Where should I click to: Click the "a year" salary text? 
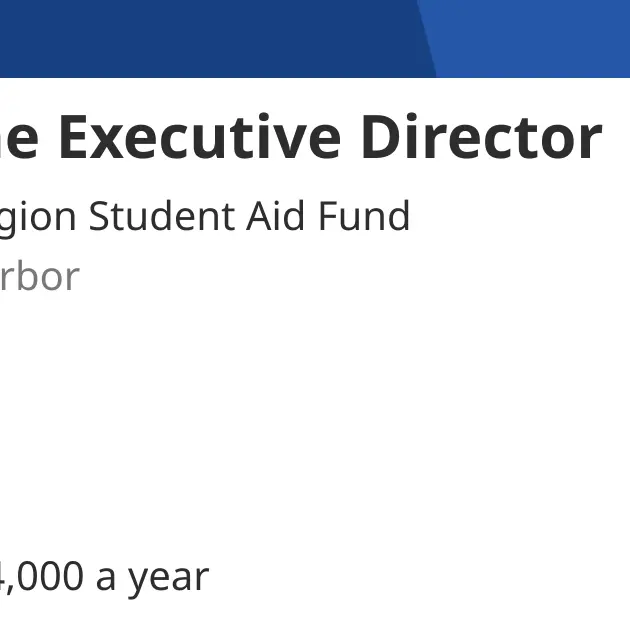coord(152,578)
